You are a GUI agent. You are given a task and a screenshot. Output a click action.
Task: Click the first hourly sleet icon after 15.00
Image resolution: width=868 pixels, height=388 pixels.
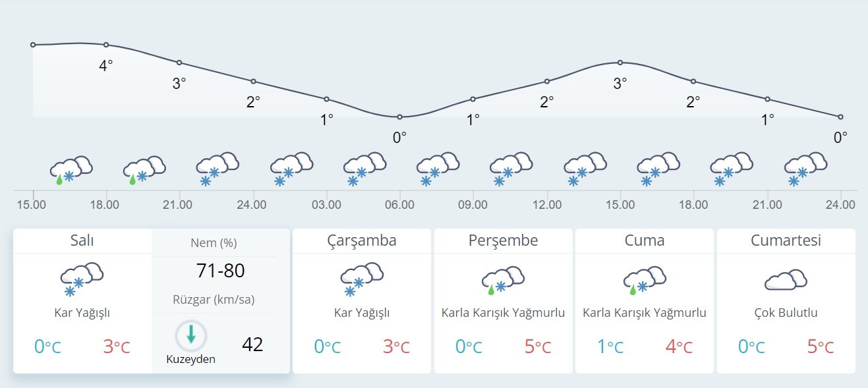click(71, 169)
